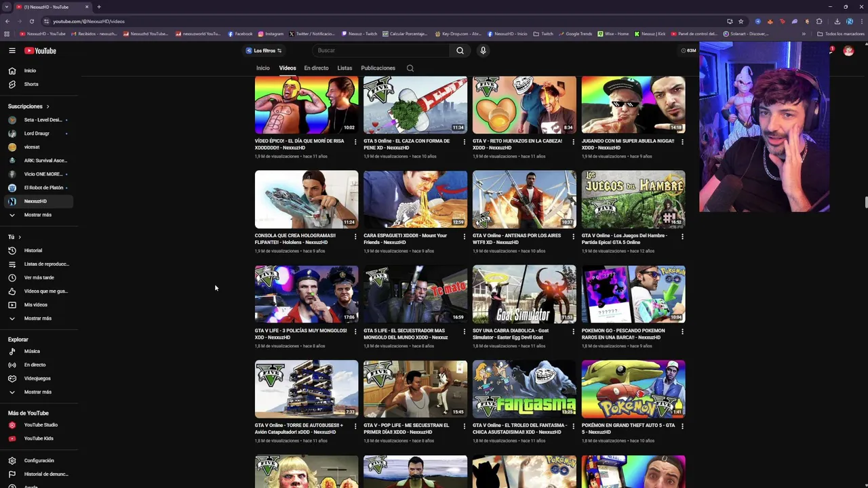Expand Mostrar más under Tú section
Screen dimensions: 868x488
tap(39, 318)
